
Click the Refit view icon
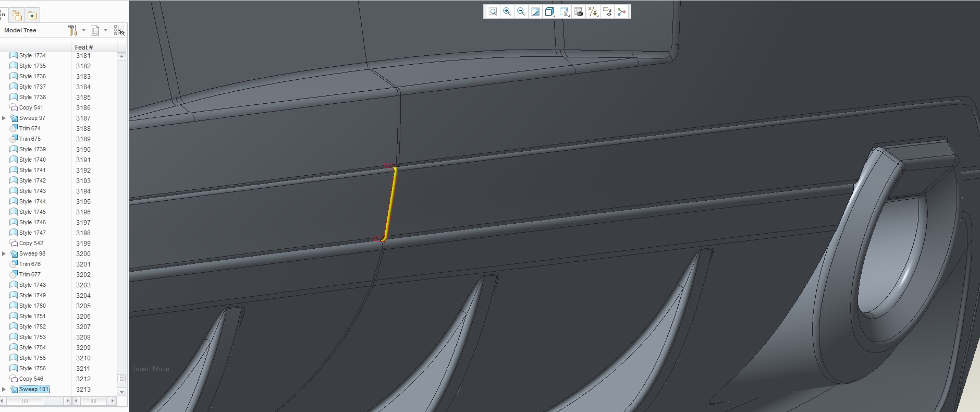[x=493, y=11]
